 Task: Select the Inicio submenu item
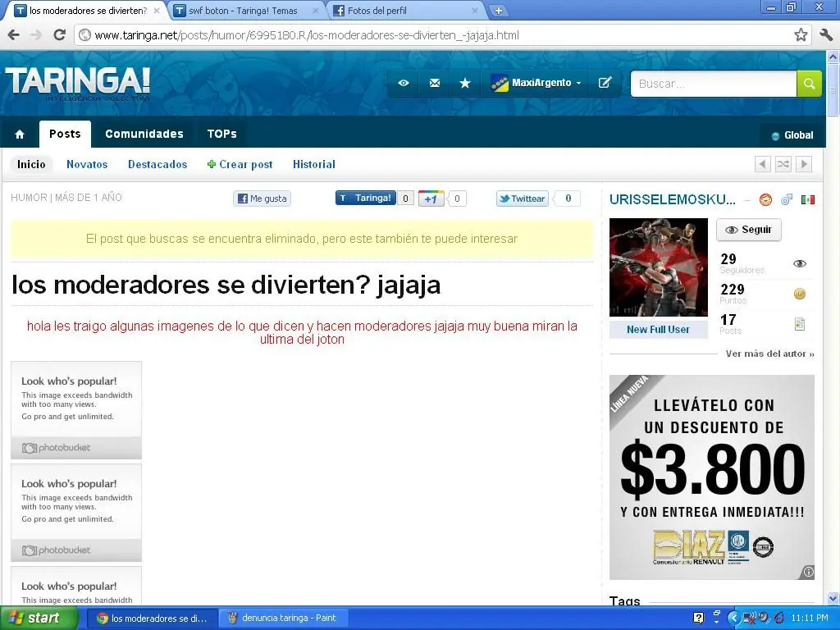[x=31, y=164]
